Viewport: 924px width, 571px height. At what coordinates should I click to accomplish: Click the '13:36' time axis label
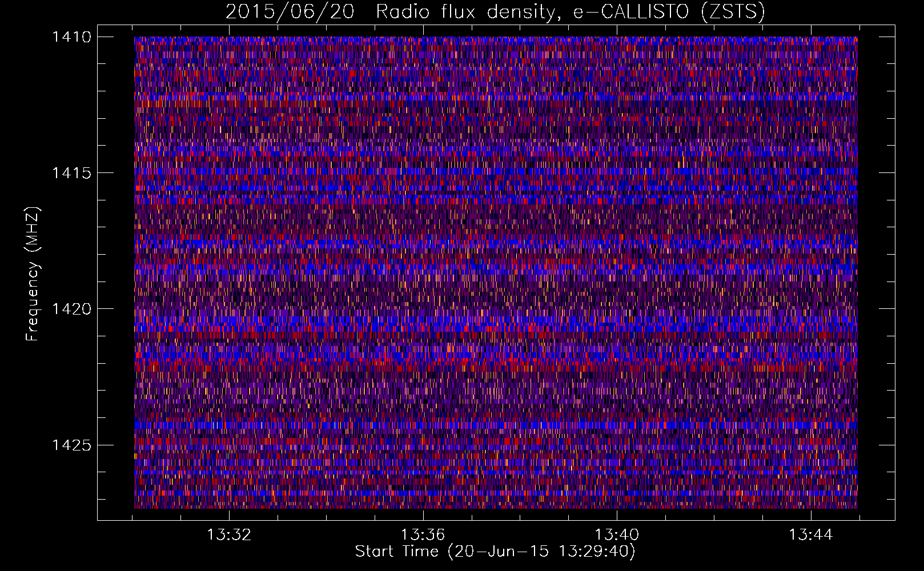423,535
